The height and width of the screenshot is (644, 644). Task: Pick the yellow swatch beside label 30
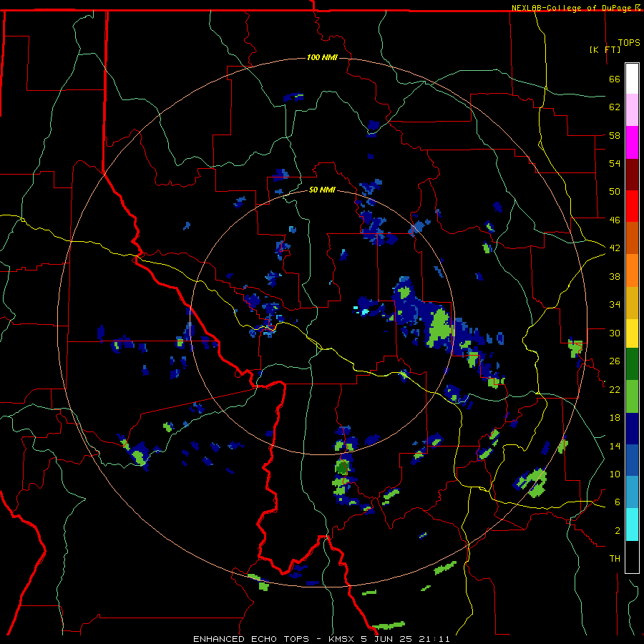point(632,333)
